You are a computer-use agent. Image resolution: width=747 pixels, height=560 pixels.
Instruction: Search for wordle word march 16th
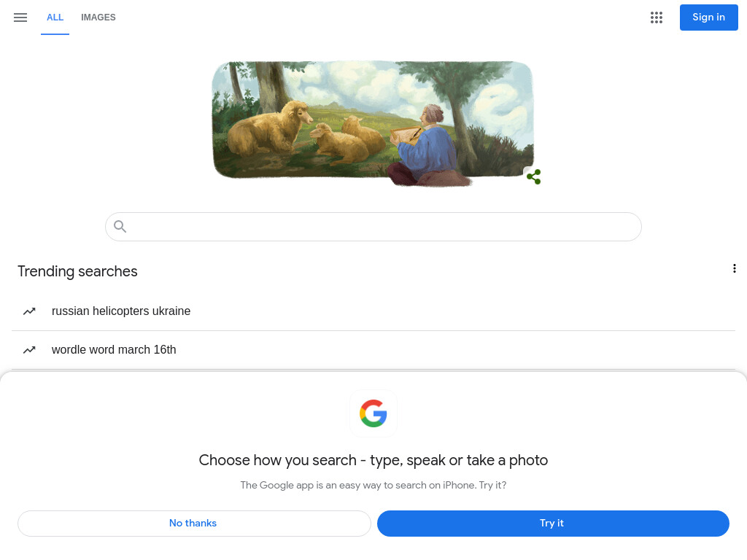pos(114,349)
